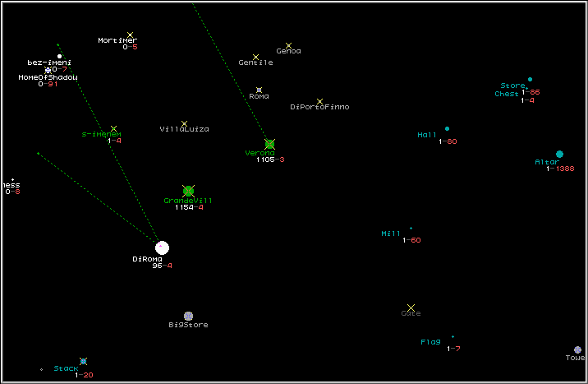Click the 'Chest' name label
This screenshot has height=384, width=588.
click(506, 94)
